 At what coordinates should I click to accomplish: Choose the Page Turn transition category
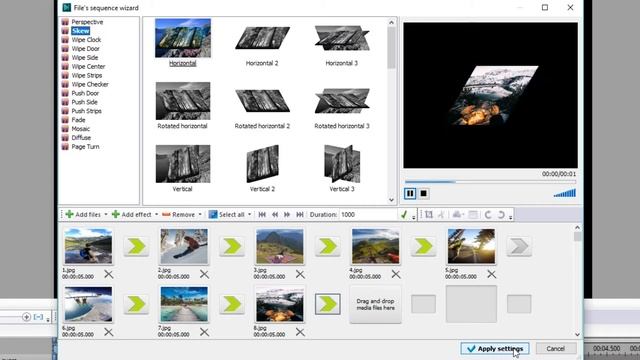coord(85,147)
